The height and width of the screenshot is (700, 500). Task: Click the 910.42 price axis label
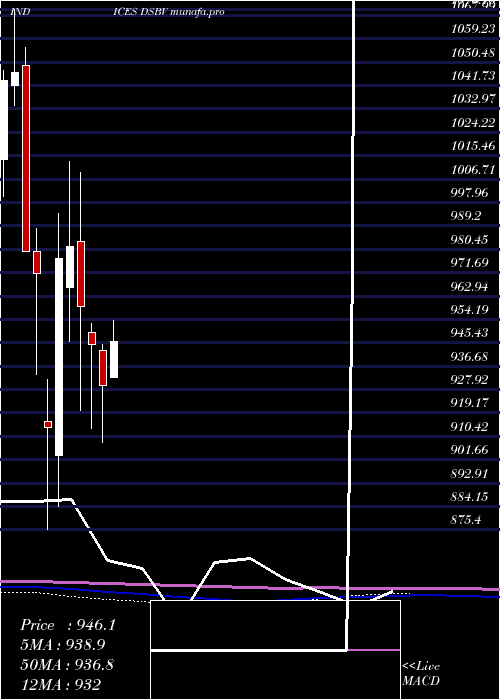[470, 427]
